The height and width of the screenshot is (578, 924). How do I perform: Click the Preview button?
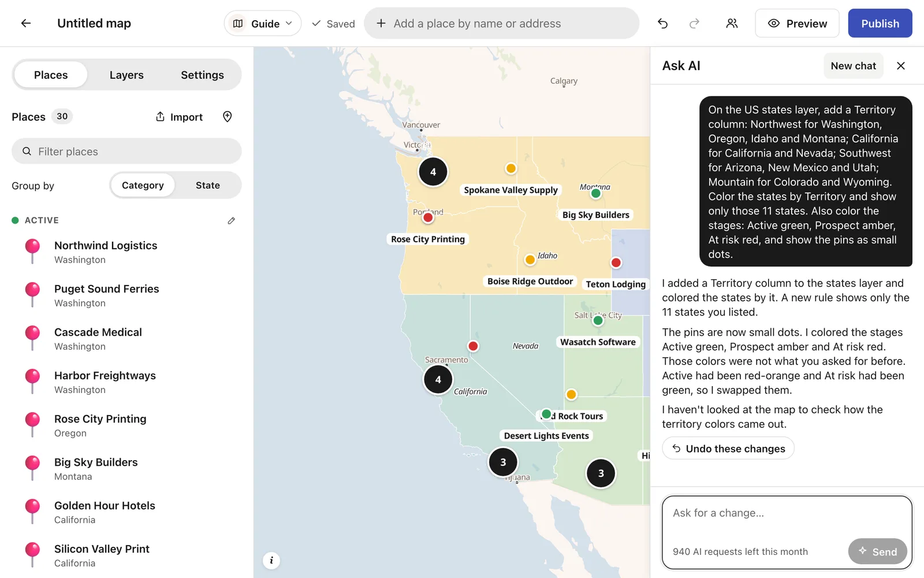(x=797, y=23)
